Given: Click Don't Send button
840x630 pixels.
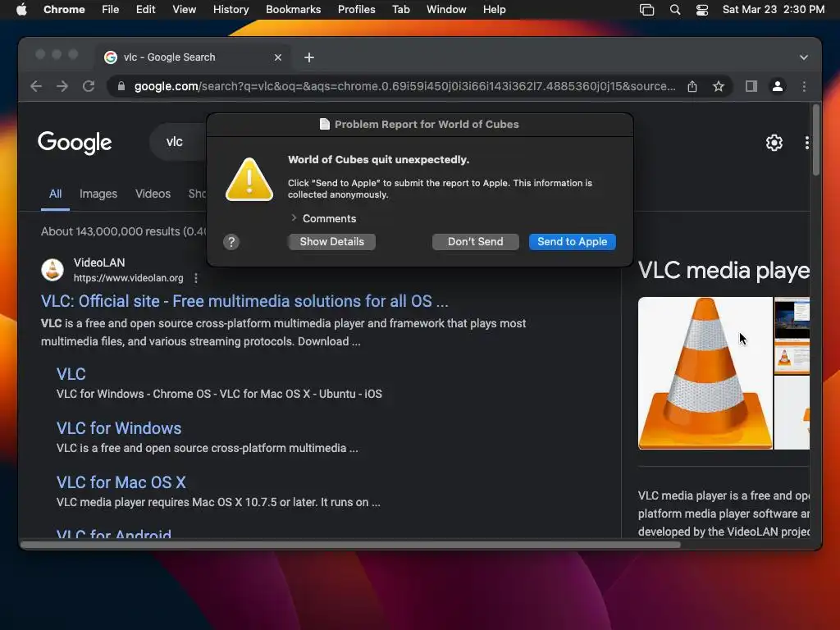Looking at the screenshot, I should click(x=475, y=242).
